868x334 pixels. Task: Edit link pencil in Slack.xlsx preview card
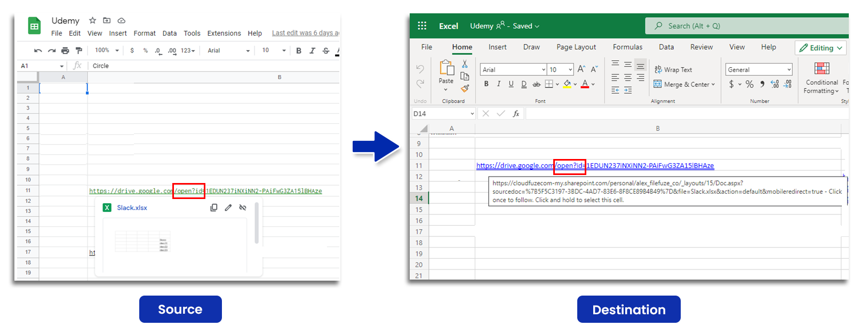(228, 208)
